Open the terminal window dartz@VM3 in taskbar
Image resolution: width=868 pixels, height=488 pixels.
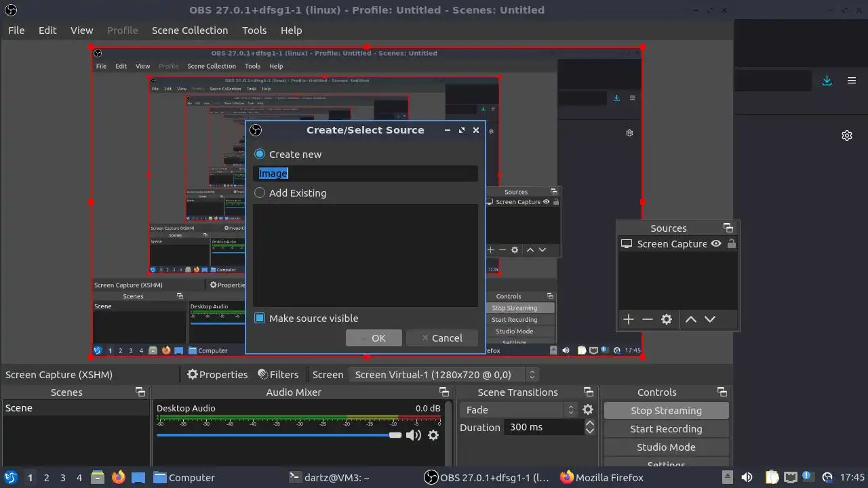329,477
